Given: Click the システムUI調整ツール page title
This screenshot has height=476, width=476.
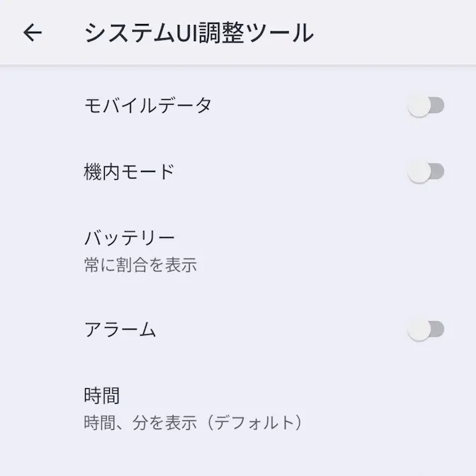Looking at the screenshot, I should coord(198,33).
